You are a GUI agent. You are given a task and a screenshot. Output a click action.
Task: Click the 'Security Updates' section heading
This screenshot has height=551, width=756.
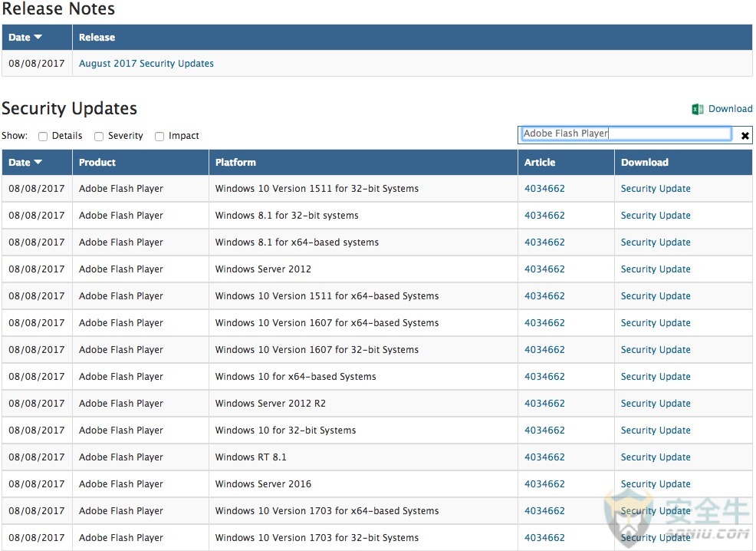click(x=70, y=108)
